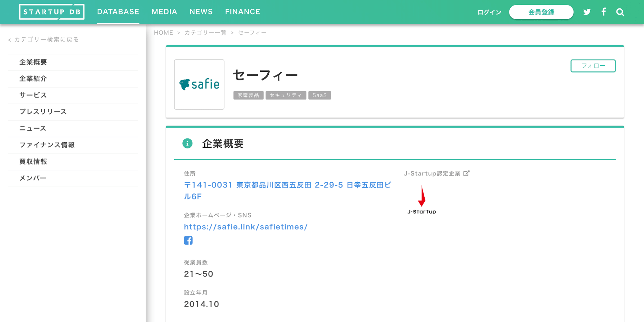Open the NEWS tab

[201, 12]
